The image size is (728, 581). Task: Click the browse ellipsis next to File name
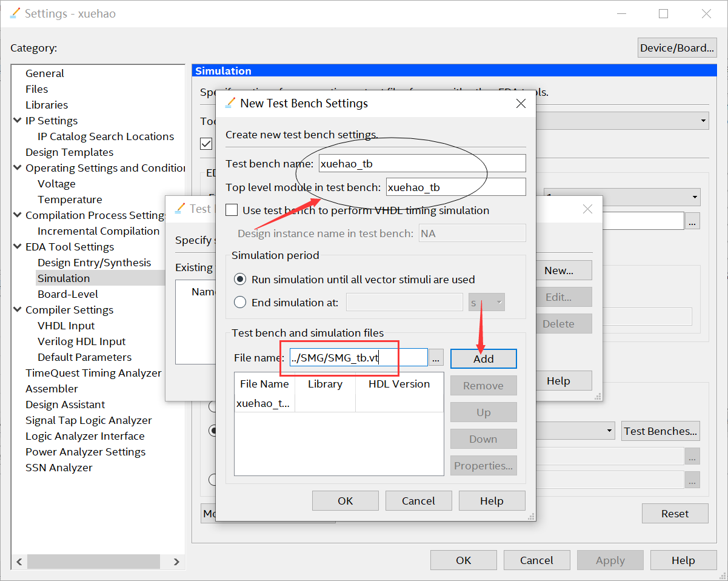[436, 357]
